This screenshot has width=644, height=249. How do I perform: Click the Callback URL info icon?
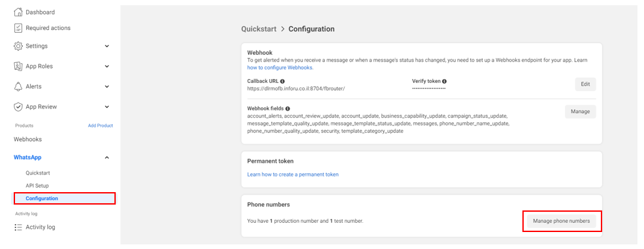point(282,81)
